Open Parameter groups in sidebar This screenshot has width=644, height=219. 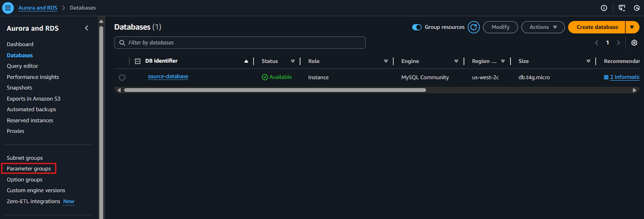(29, 169)
